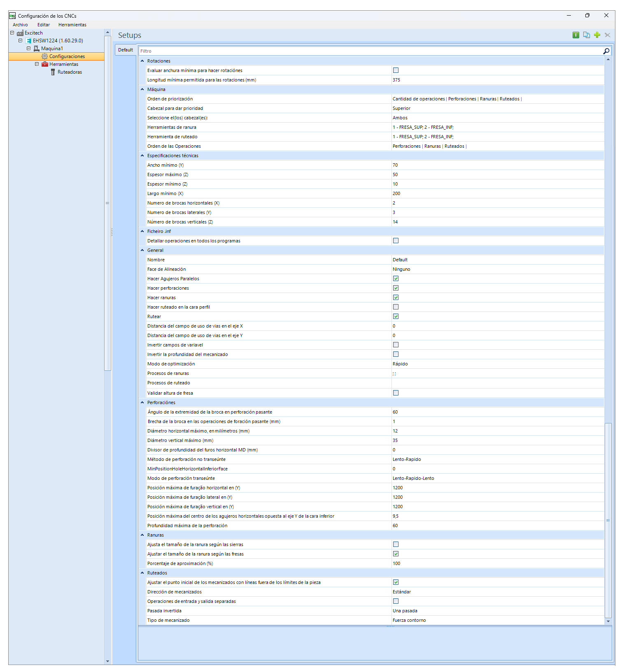Screen dimensions: 622x672
Task: Uncheck 'Ajustar el tamaño de la ranura según las fresas'
Action: tap(396, 554)
